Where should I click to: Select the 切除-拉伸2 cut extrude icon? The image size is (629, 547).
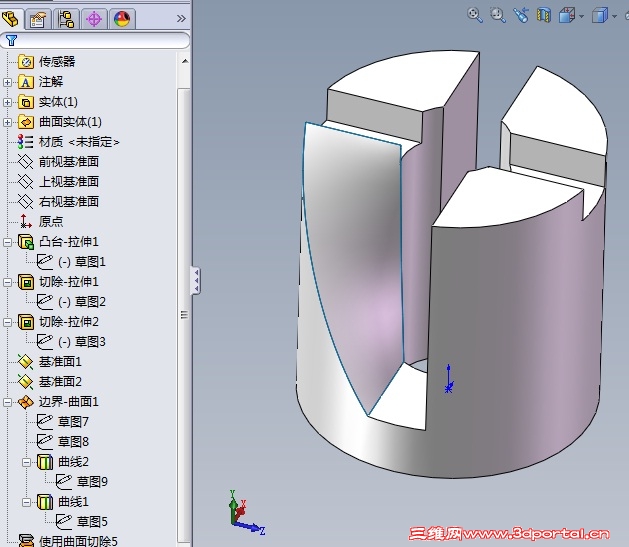[26, 322]
